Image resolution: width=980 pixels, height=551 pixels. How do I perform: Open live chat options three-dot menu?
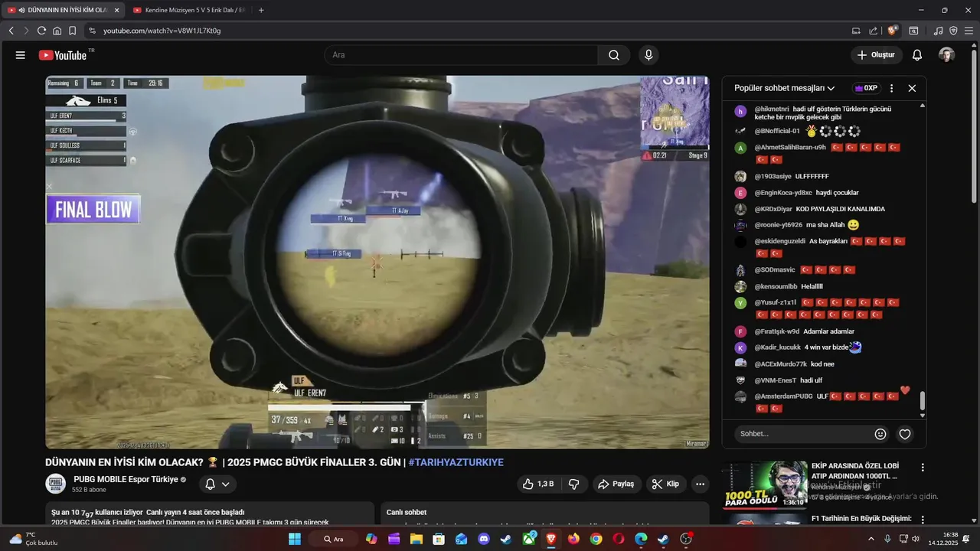[x=891, y=88]
